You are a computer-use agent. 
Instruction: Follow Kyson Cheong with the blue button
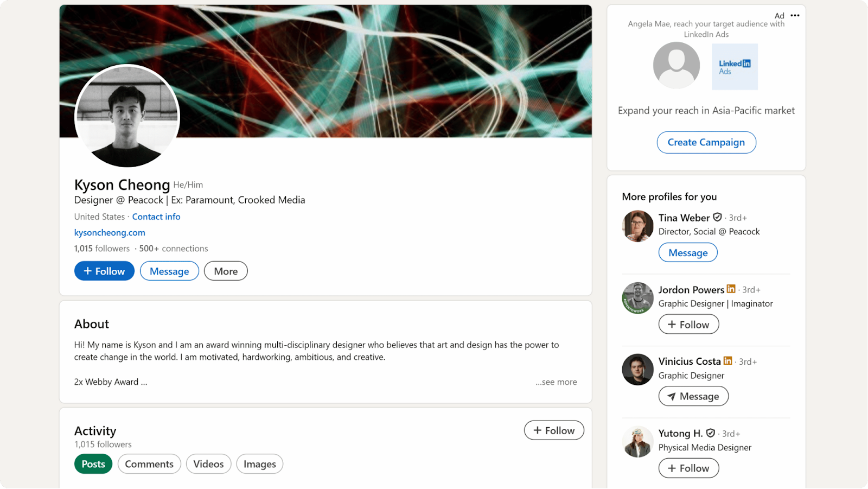click(x=104, y=271)
